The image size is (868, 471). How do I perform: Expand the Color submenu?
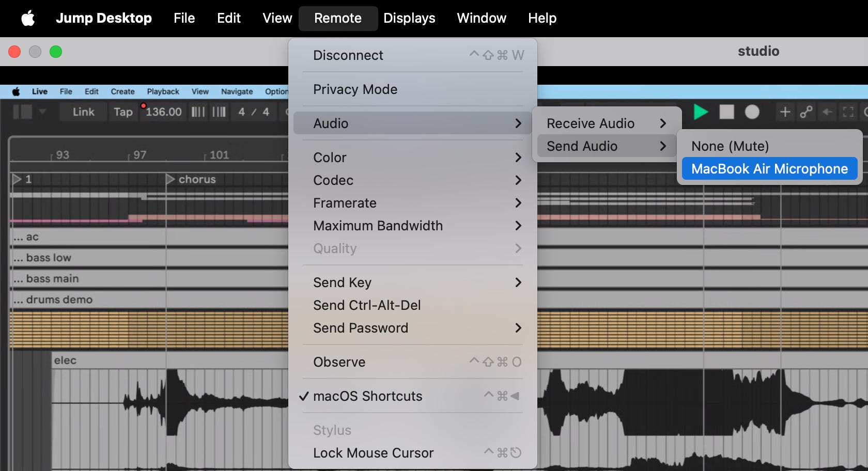(x=413, y=158)
